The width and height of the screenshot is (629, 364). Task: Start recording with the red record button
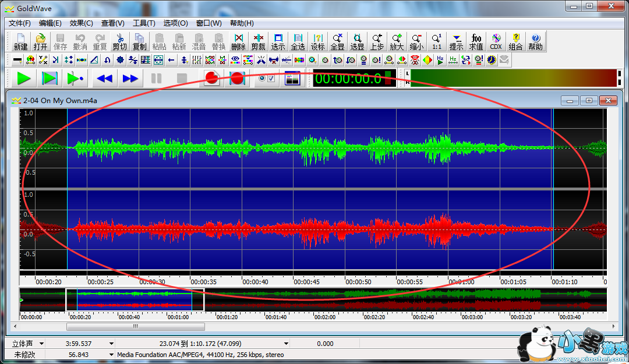coord(211,78)
